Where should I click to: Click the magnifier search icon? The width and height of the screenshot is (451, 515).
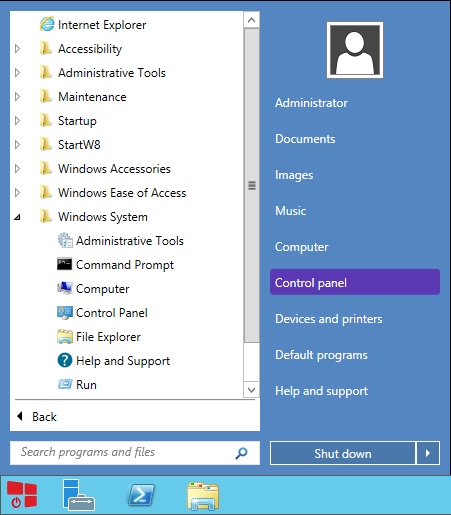tap(241, 453)
